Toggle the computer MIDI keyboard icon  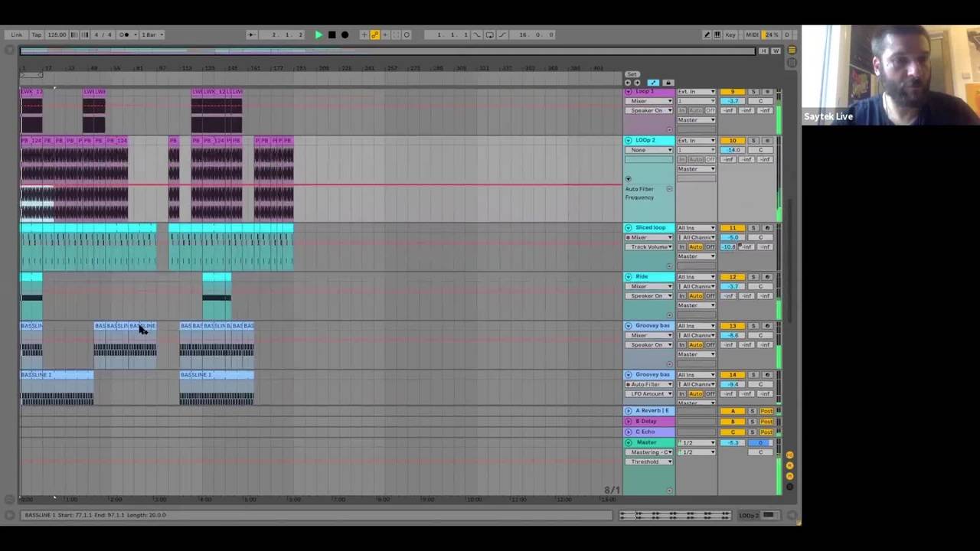(x=717, y=34)
